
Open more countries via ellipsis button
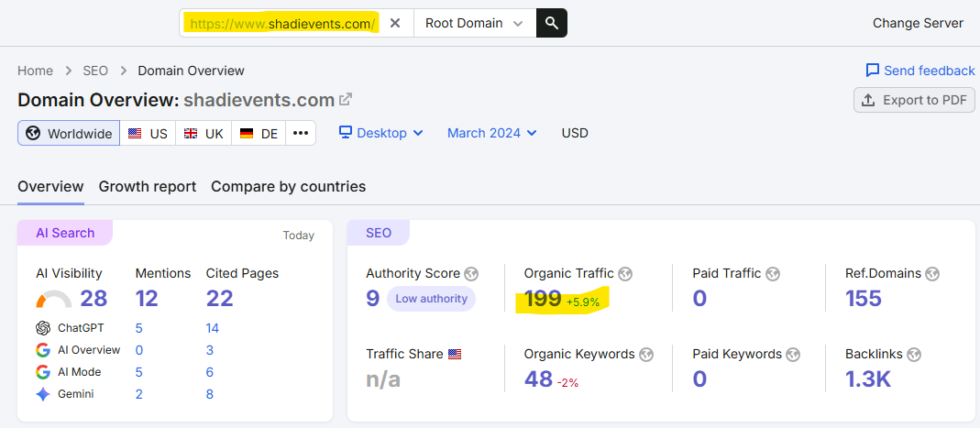click(301, 133)
